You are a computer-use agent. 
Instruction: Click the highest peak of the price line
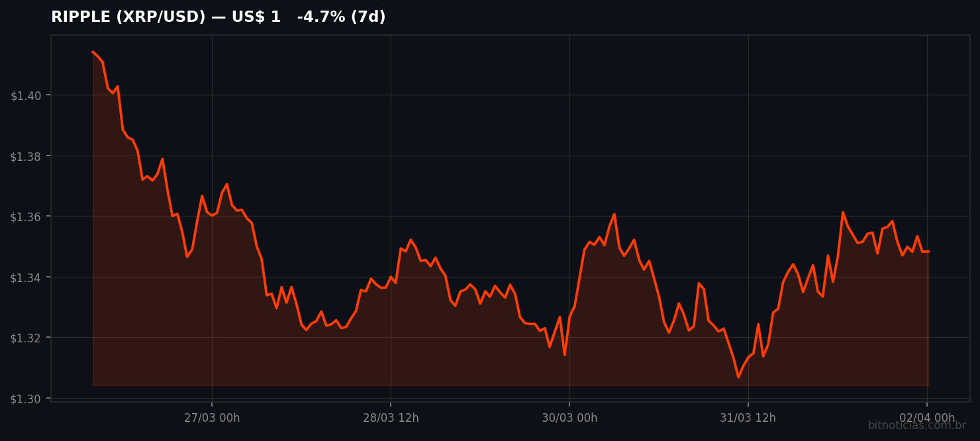pos(93,50)
